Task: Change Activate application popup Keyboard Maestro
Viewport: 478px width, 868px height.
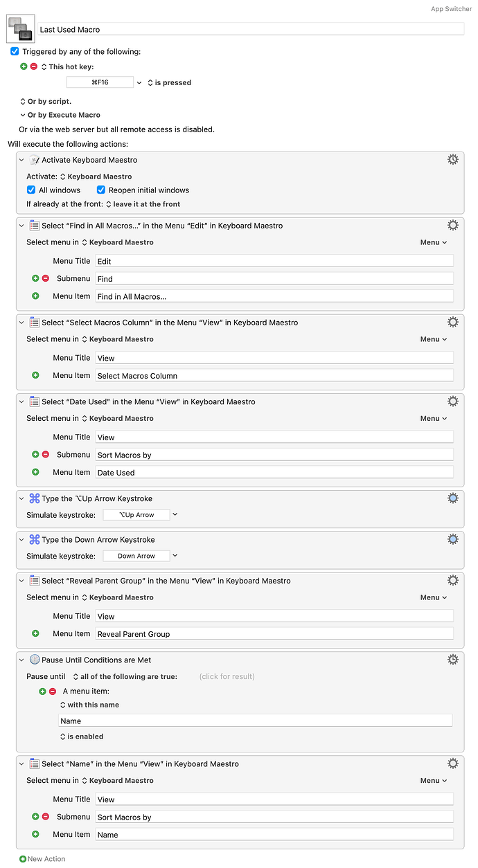Action: pyautogui.click(x=96, y=177)
